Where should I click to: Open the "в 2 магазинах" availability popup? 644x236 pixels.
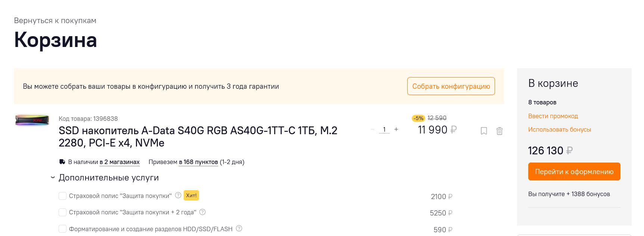pos(119,162)
